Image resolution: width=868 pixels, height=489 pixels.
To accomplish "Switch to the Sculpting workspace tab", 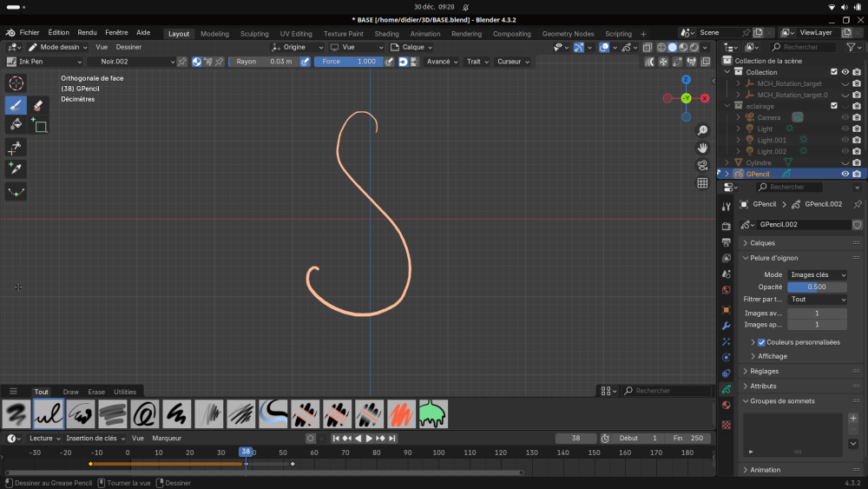I will (x=254, y=34).
